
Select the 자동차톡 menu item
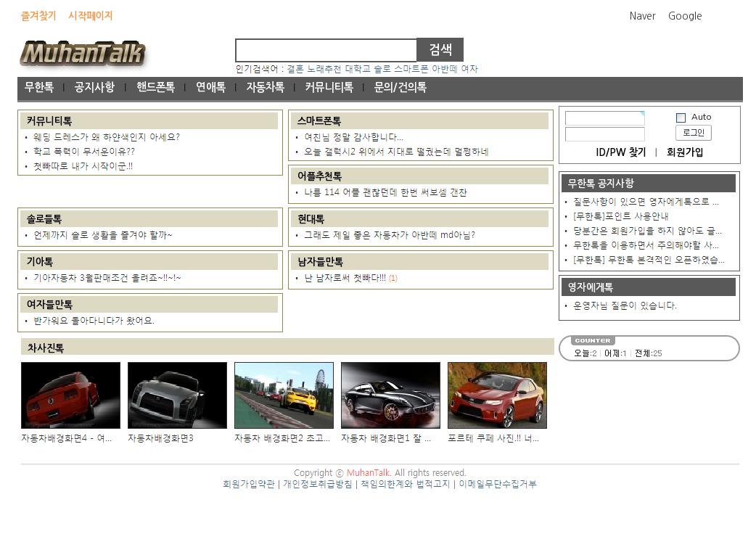point(265,87)
